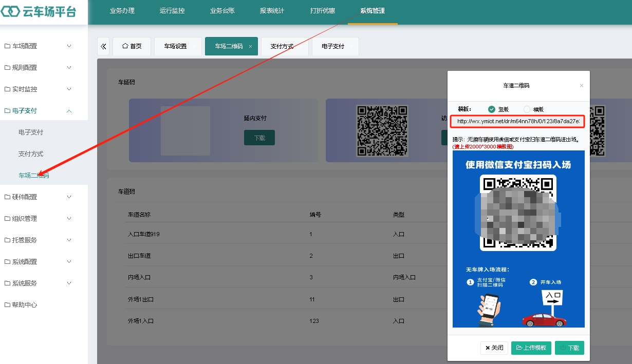Viewport: 632px width, 364px height.
Task: Expand 规则配置 menu chevron
Action: pyautogui.click(x=69, y=68)
